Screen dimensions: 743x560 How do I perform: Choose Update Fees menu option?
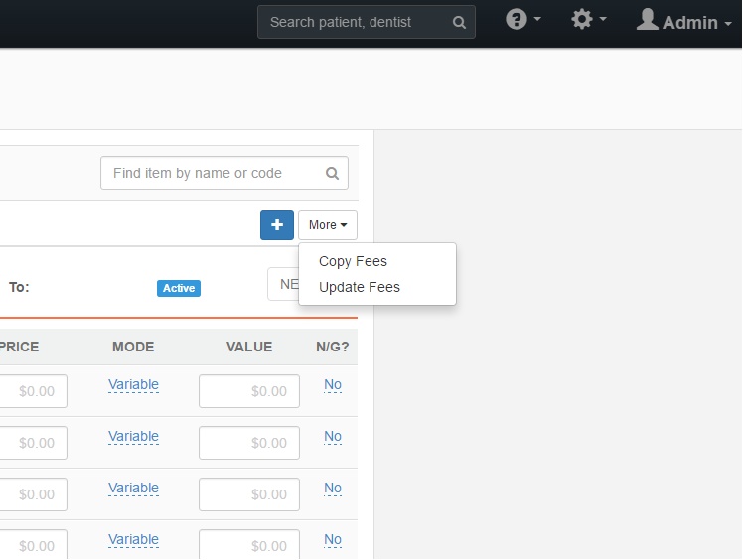click(x=359, y=287)
